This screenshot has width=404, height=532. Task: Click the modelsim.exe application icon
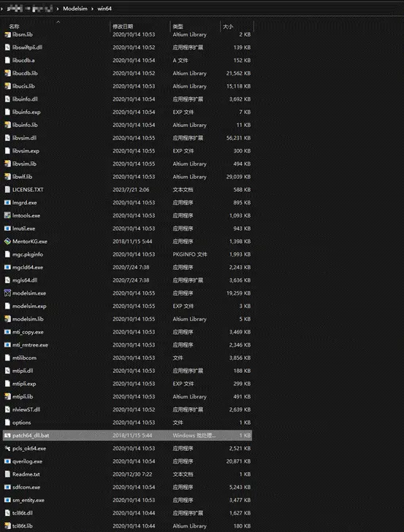(7, 293)
